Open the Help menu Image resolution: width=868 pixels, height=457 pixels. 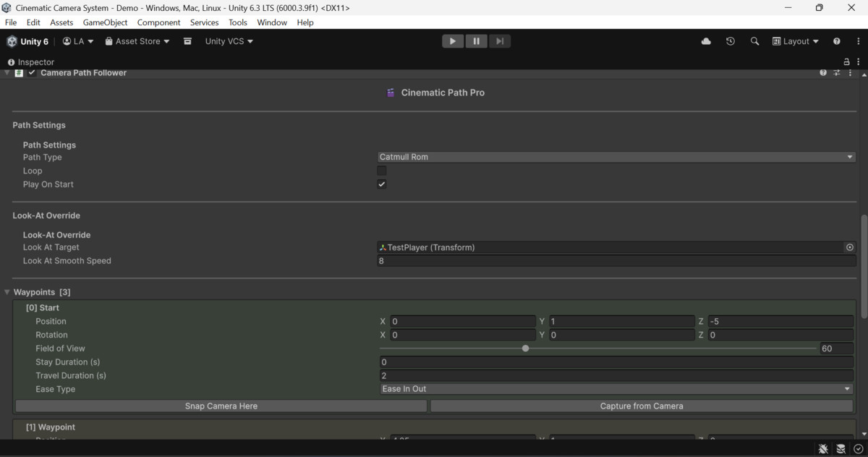305,22
